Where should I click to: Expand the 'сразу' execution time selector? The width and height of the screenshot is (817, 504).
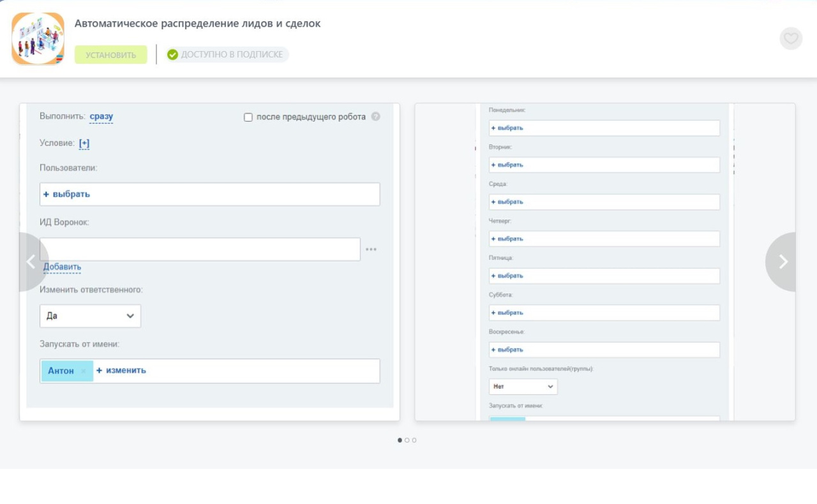coord(101,117)
